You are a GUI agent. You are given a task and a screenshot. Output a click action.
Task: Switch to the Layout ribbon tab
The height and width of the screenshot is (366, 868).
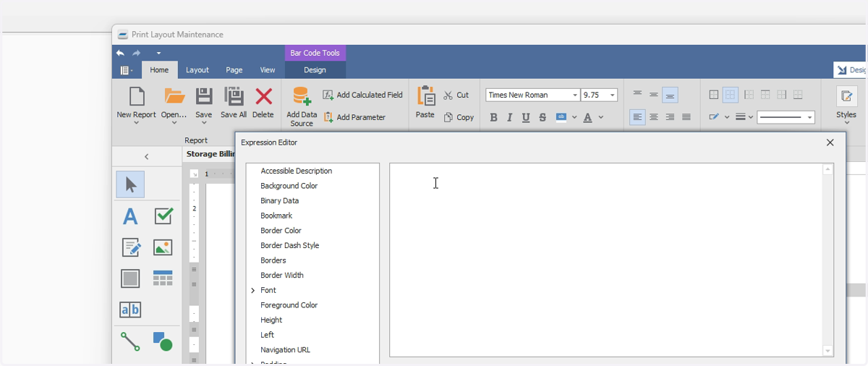(197, 70)
